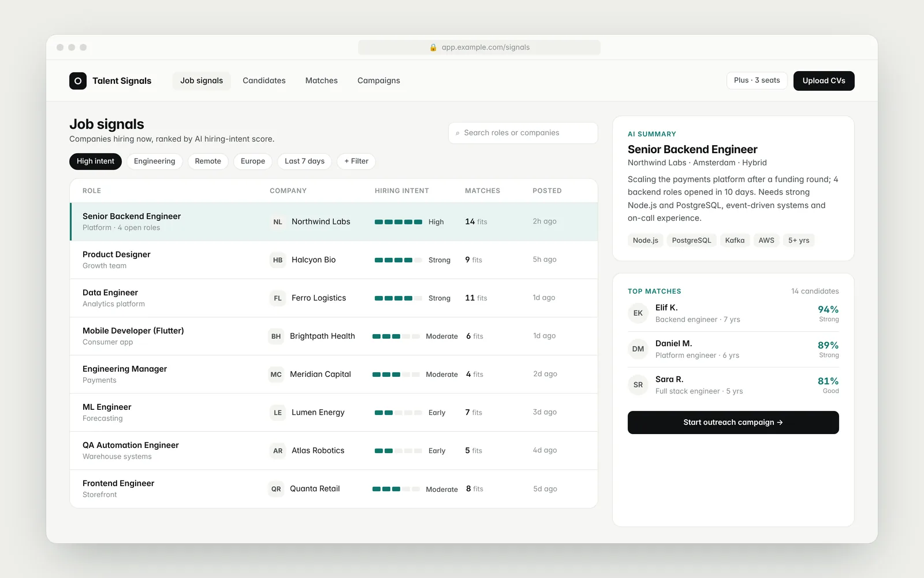
Task: Click the FL company avatar
Action: pos(278,298)
